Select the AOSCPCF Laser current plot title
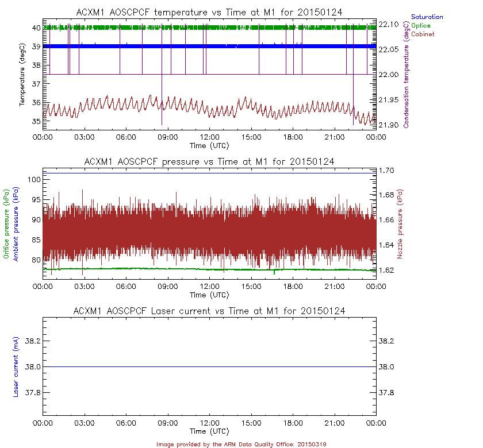Image resolution: width=483 pixels, height=448 pixels. [x=209, y=311]
